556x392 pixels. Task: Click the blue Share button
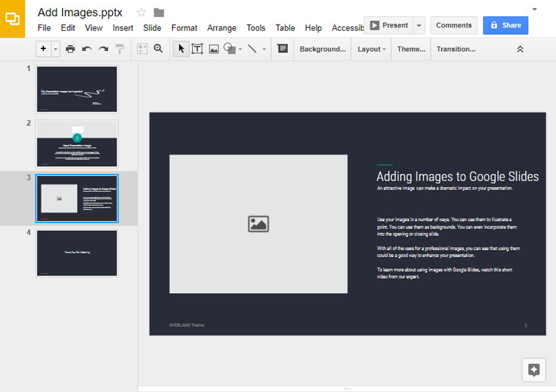click(506, 26)
